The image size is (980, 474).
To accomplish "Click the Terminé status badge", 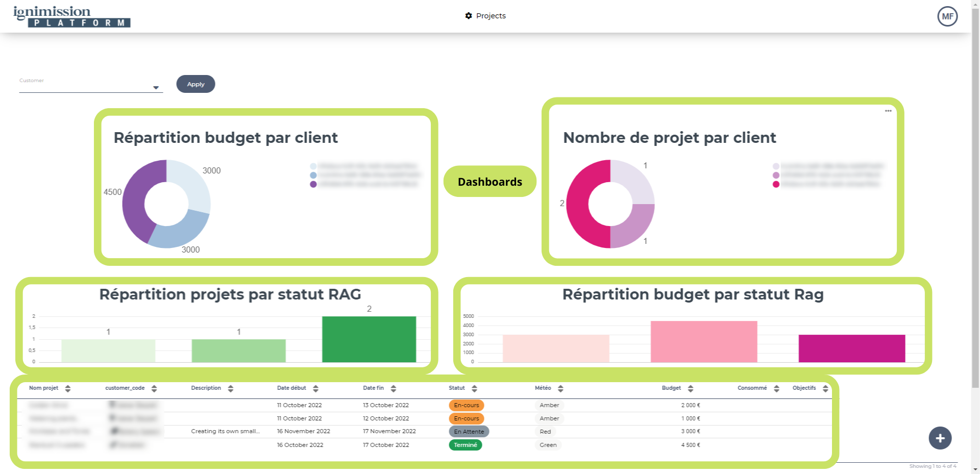I will 465,445.
